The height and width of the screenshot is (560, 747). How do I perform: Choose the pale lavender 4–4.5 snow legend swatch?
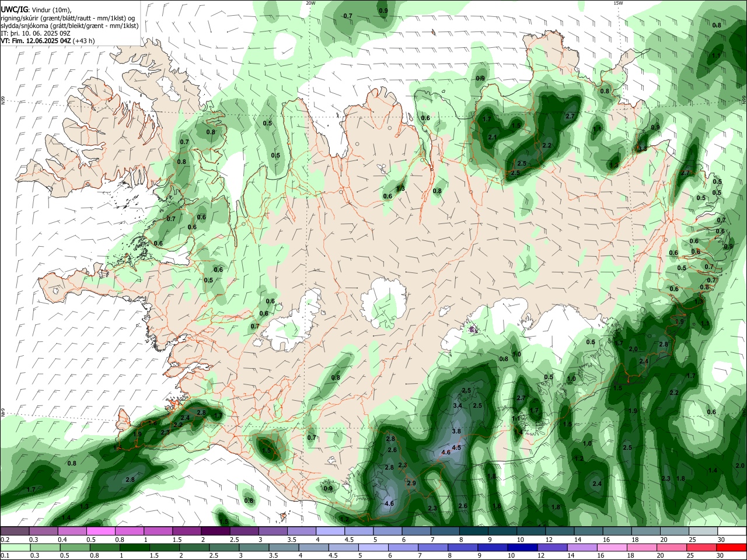coord(330,531)
